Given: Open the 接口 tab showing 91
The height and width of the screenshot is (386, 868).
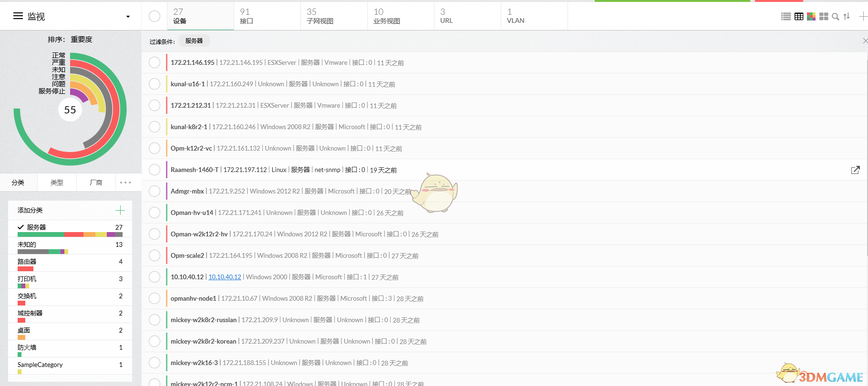Looking at the screenshot, I should point(267,16).
